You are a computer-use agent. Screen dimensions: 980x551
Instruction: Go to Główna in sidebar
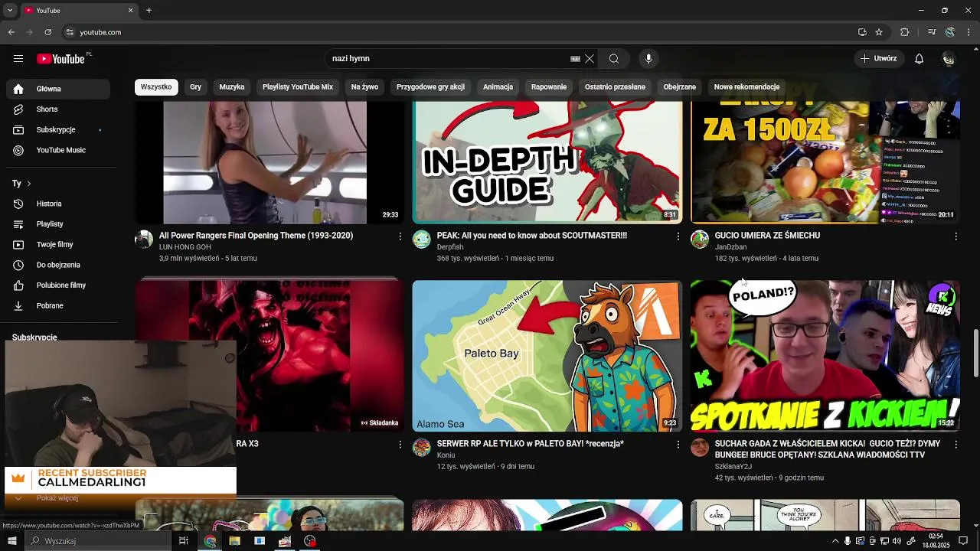(58, 89)
